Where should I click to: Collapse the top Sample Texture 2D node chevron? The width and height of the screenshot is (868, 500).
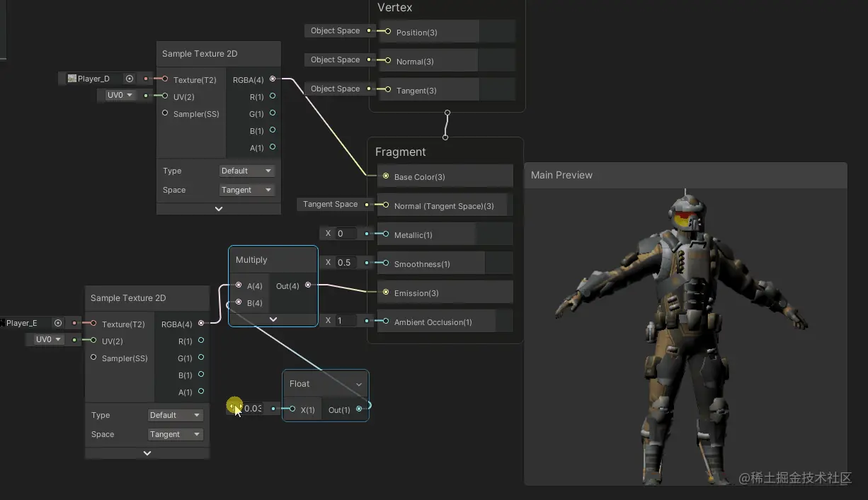(218, 209)
